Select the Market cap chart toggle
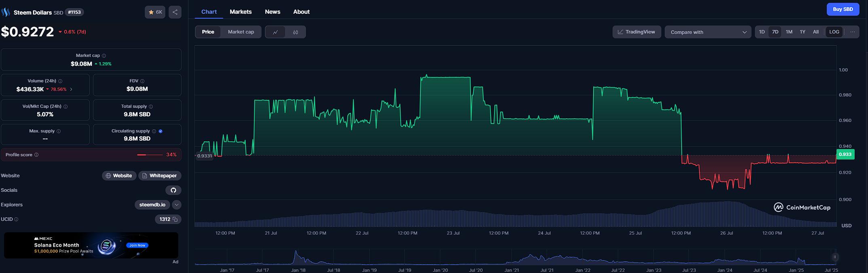Viewport: 868px width, 273px height. point(241,32)
